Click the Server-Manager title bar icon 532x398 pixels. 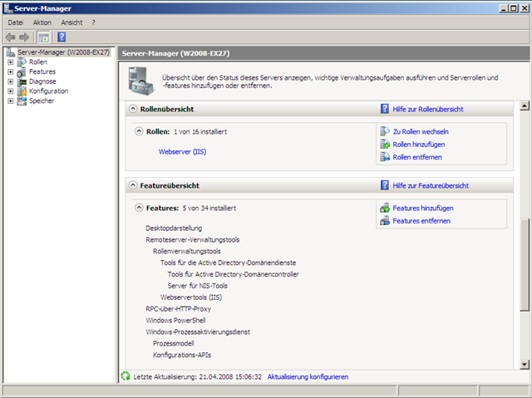click(x=8, y=8)
